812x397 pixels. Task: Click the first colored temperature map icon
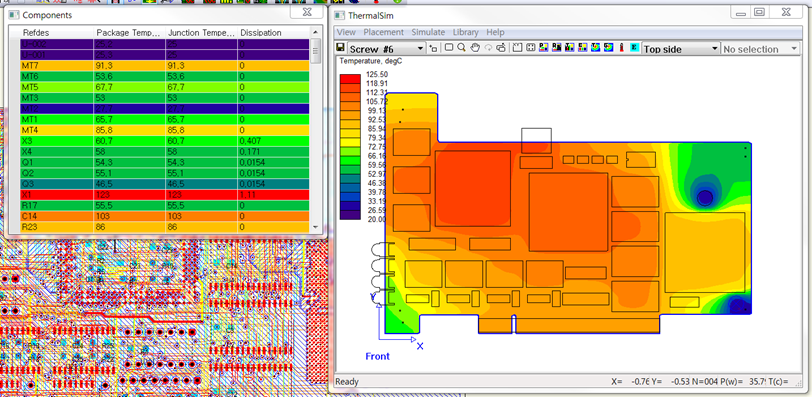point(543,48)
